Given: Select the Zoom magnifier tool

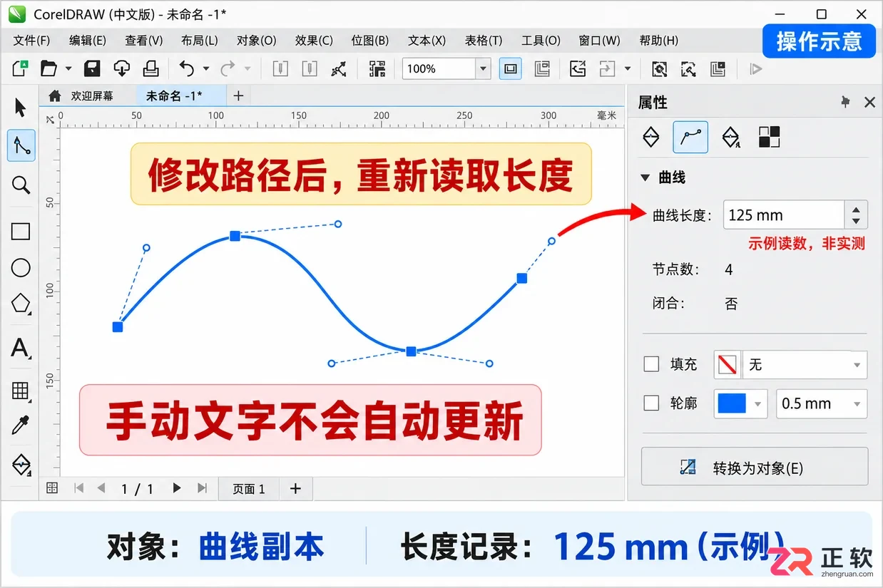Looking at the screenshot, I should tap(21, 185).
